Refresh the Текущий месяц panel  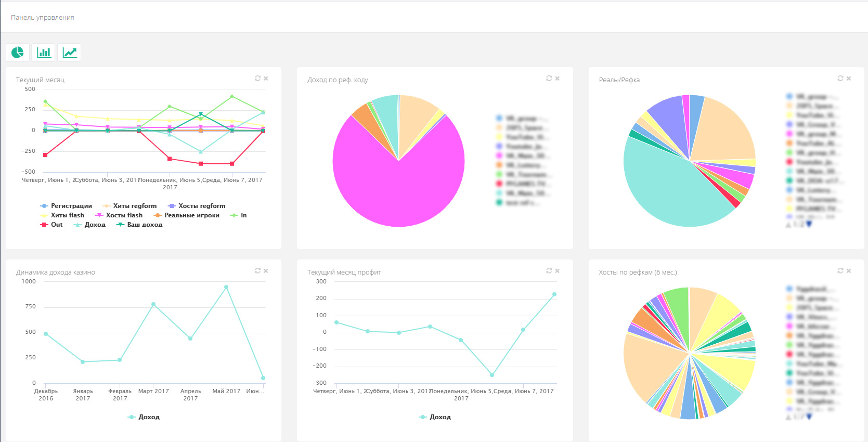(257, 79)
